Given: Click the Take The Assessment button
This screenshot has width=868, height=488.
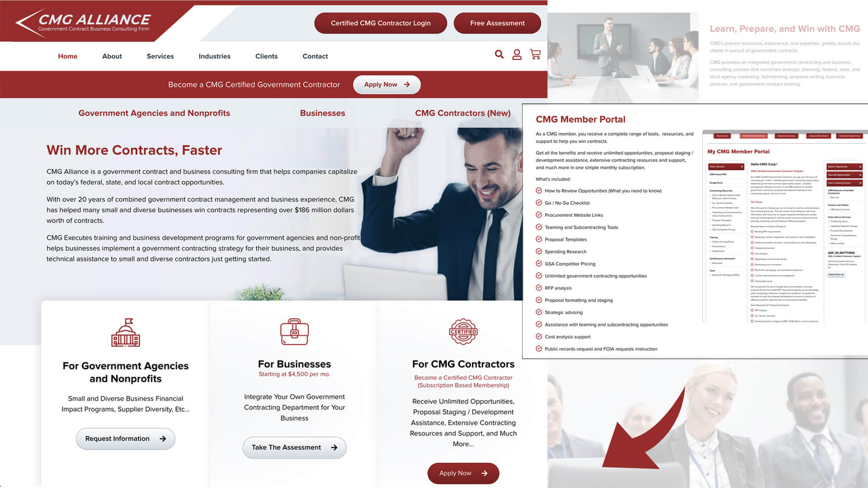Looking at the screenshot, I should pyautogui.click(x=294, y=447).
